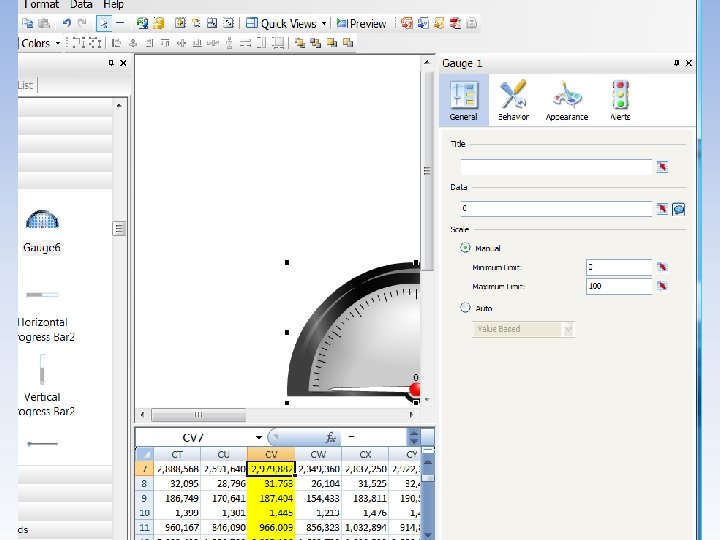The image size is (720, 540).
Task: Click the Title input field
Action: [x=556, y=167]
